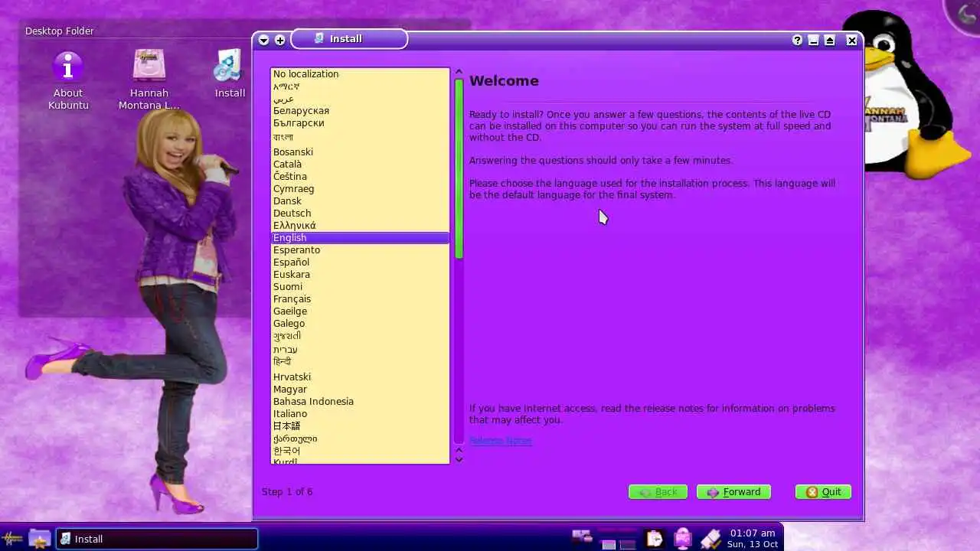Select 'Suomi' in the language list
The image size is (980, 551).
pos(360,287)
